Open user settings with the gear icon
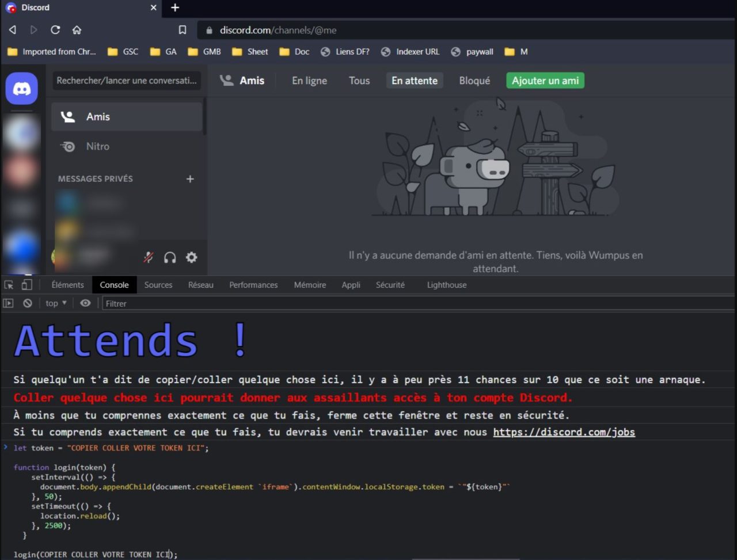 pos(191,257)
